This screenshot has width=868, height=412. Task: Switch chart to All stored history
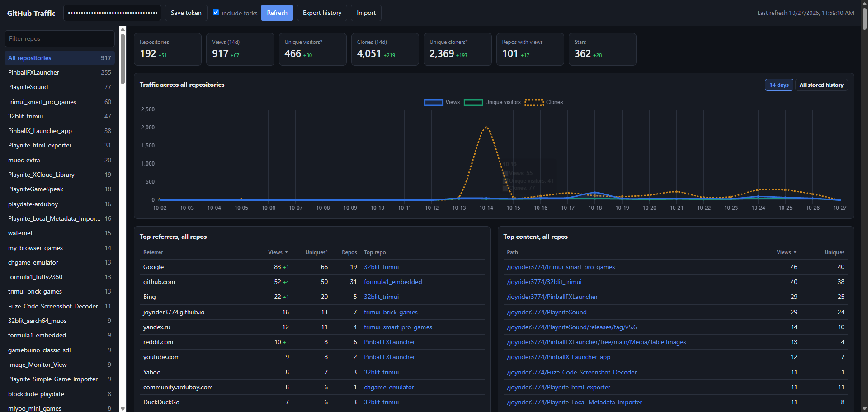click(821, 85)
